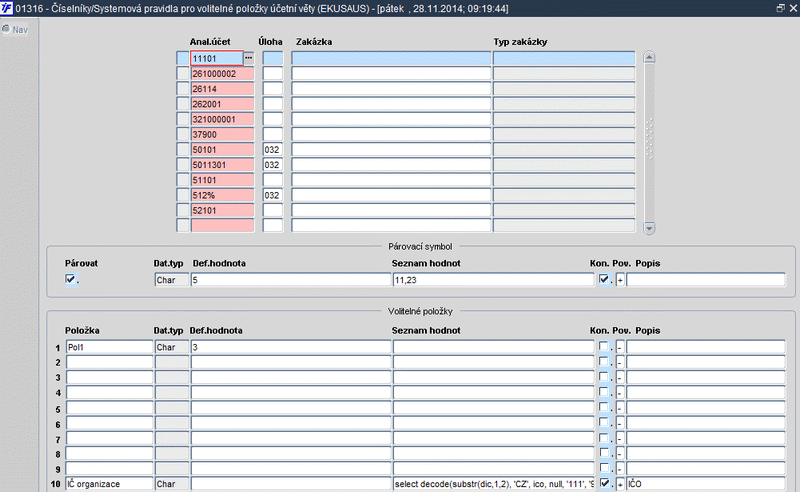The width and height of the screenshot is (800, 492).
Task: Select account field 11101
Action: [217, 58]
